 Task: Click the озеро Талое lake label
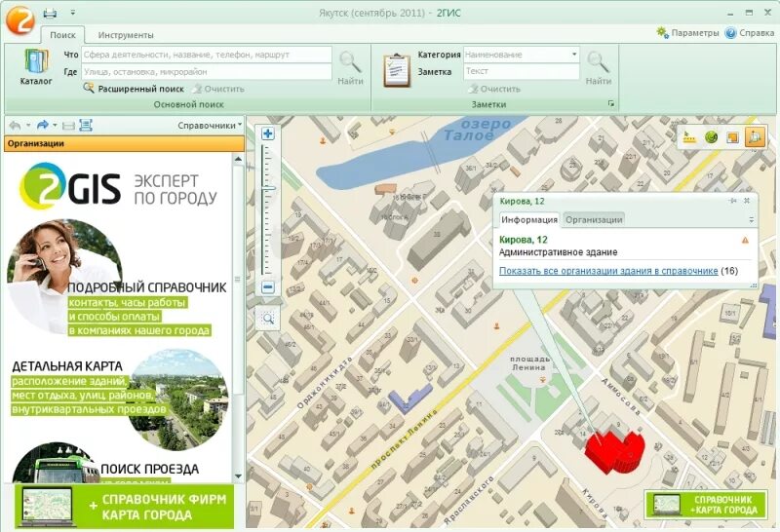click(478, 130)
